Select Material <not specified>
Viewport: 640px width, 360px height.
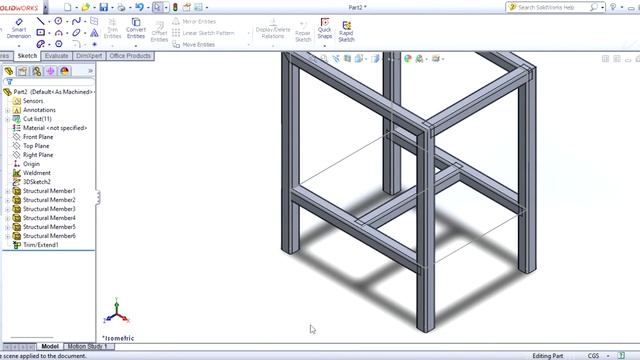[x=55, y=128]
